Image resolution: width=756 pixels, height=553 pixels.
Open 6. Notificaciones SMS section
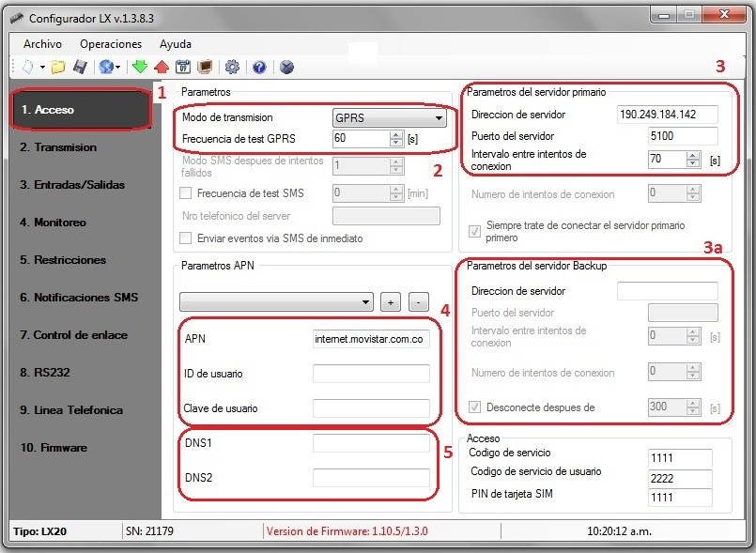(79, 298)
